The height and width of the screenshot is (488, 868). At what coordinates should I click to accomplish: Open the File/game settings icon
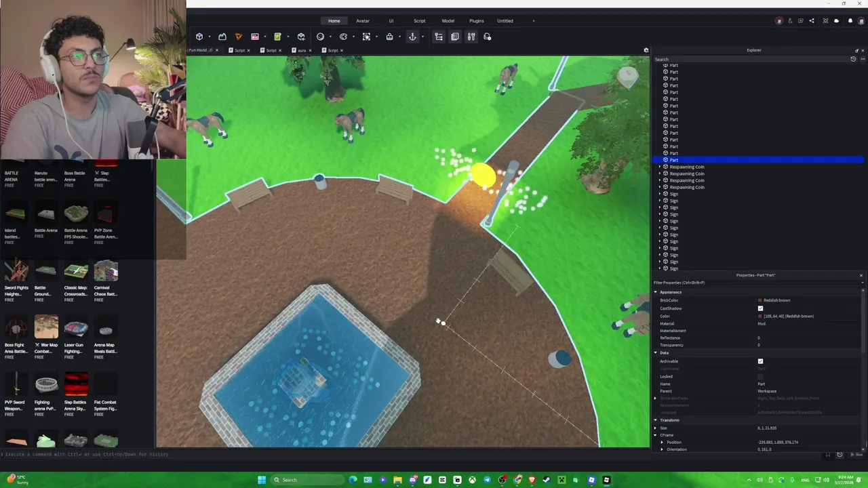pos(487,37)
